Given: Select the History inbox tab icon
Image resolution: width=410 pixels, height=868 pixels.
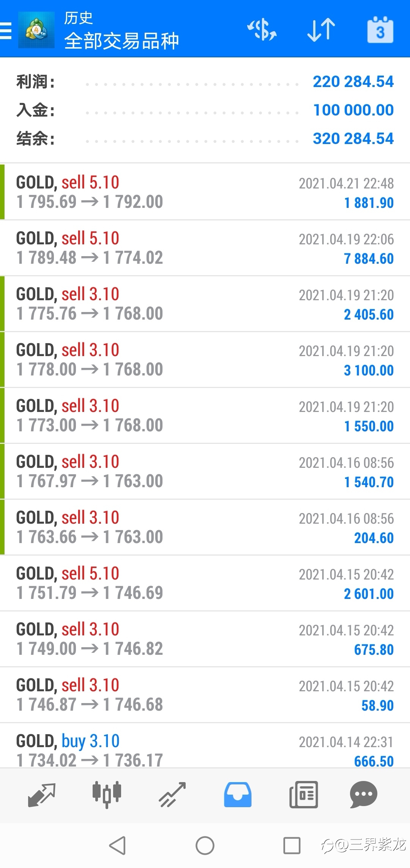Looking at the screenshot, I should coord(238,795).
